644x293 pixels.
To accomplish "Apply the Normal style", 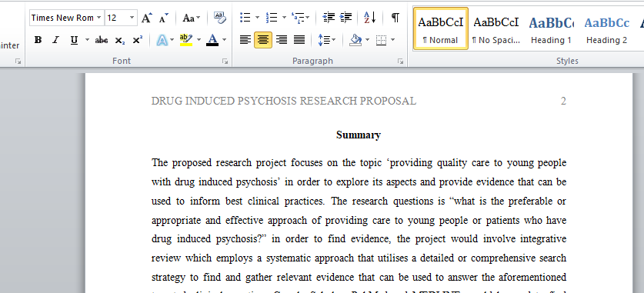I will pos(440,28).
